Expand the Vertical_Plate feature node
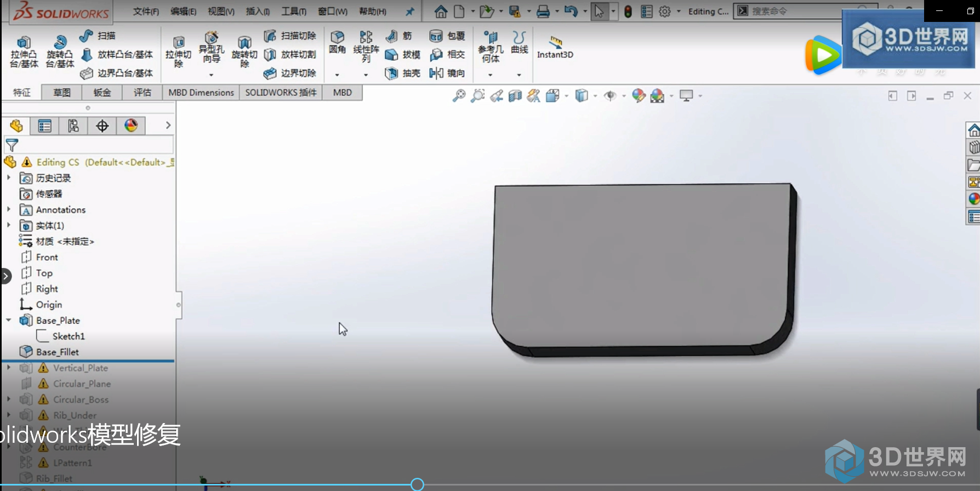980x491 pixels. (x=9, y=368)
